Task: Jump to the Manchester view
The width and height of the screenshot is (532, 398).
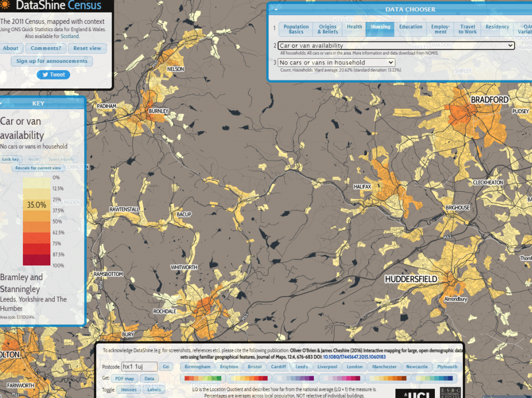Action: tap(384, 367)
